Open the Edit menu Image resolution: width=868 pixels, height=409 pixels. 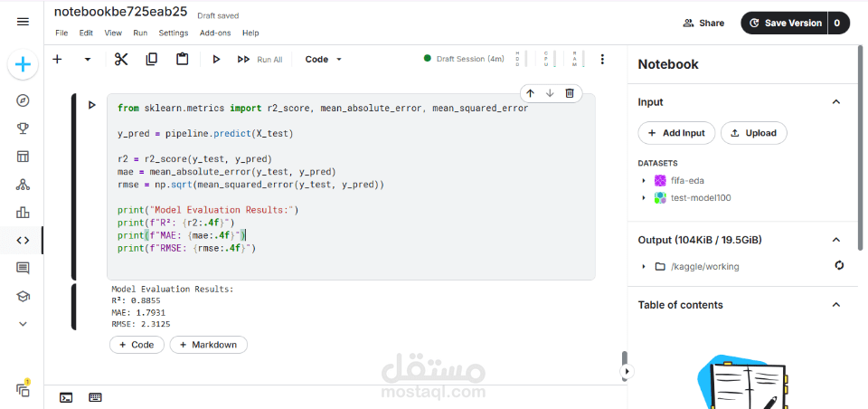[x=86, y=33]
